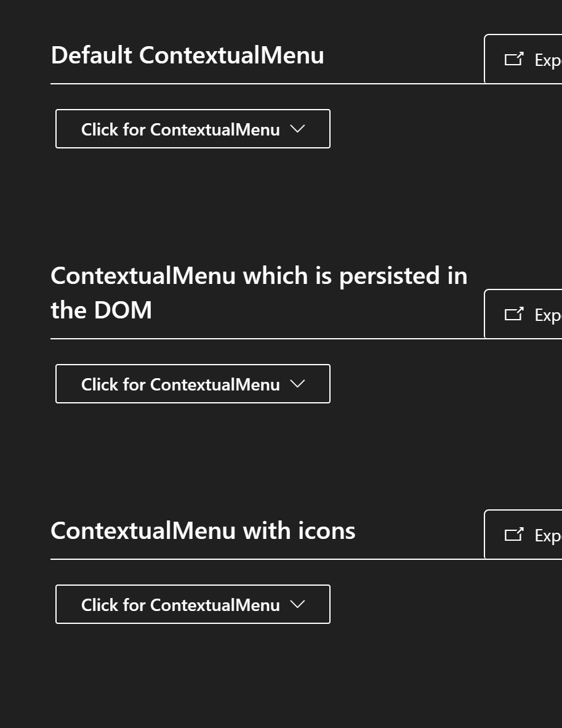This screenshot has width=562, height=728.
Task: Click the export icon beside Default ContextualMenu heading
Action: tap(514, 59)
